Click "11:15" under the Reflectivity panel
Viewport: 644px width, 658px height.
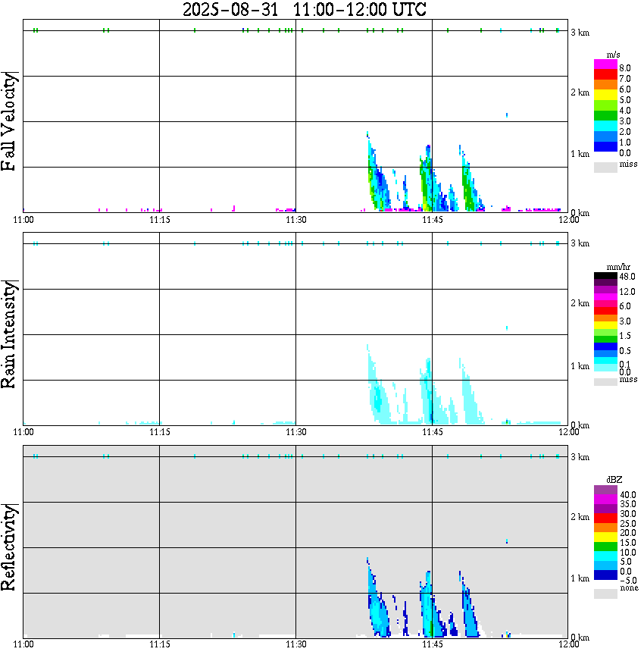[x=159, y=644]
